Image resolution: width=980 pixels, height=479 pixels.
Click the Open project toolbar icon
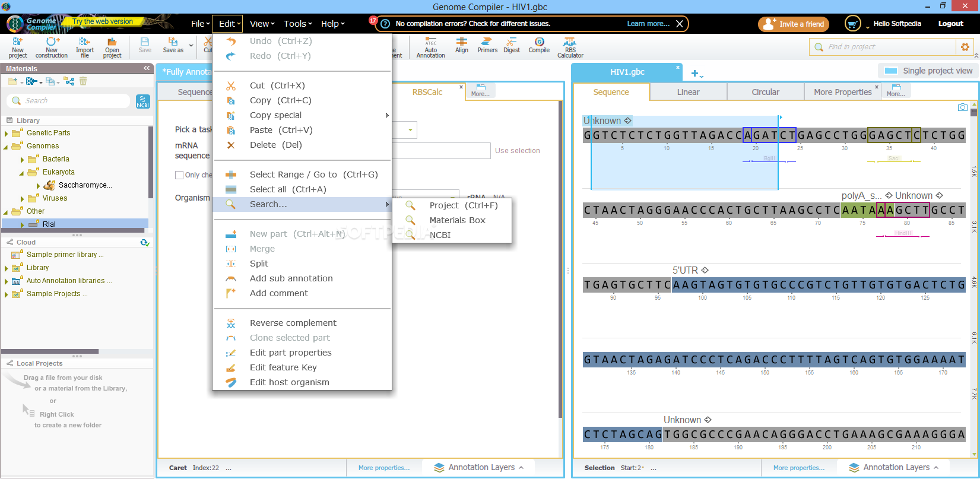point(112,47)
